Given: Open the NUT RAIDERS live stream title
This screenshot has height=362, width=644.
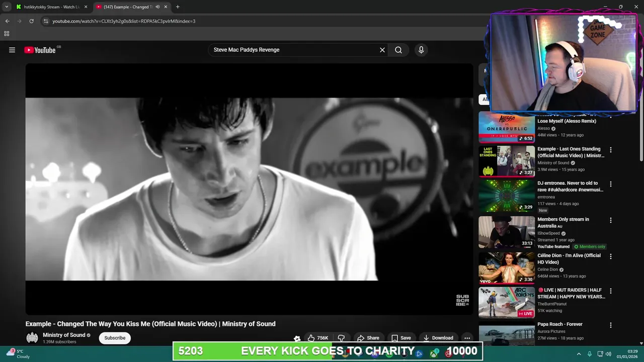Looking at the screenshot, I should click(x=571, y=293).
